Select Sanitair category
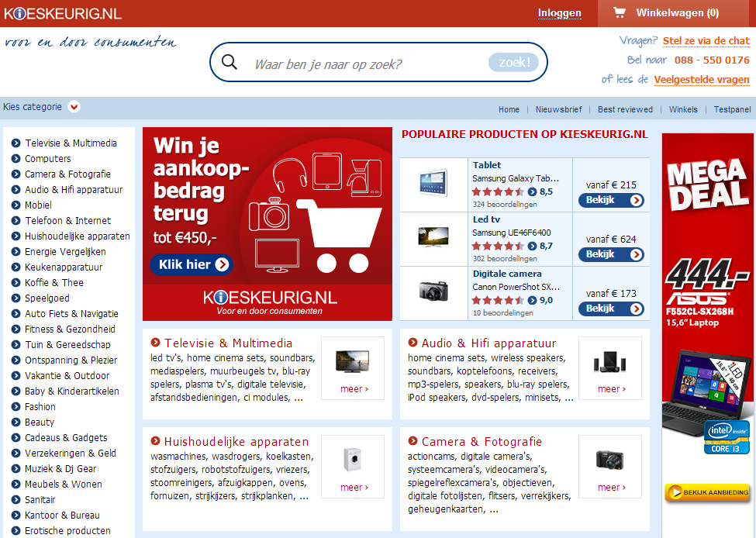The image size is (756, 538). tap(40, 499)
